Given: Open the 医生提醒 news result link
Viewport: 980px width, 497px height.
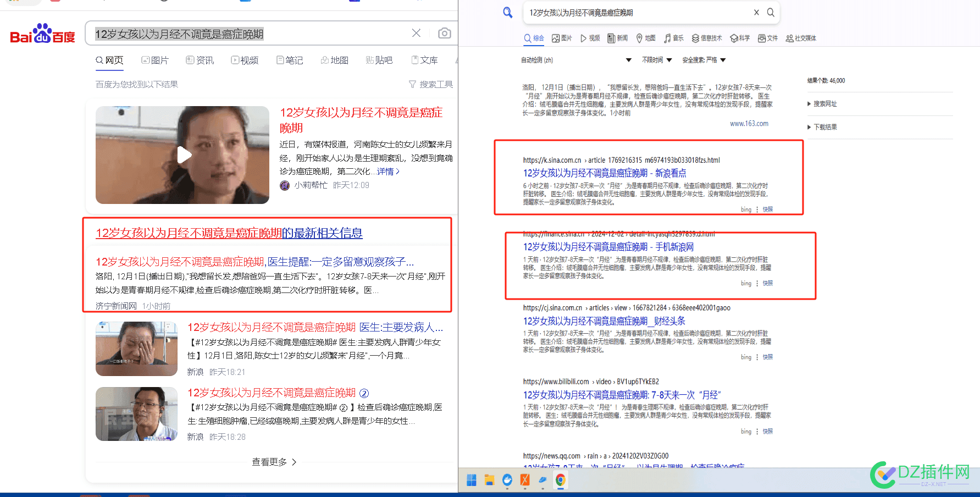Looking at the screenshot, I should click(255, 262).
